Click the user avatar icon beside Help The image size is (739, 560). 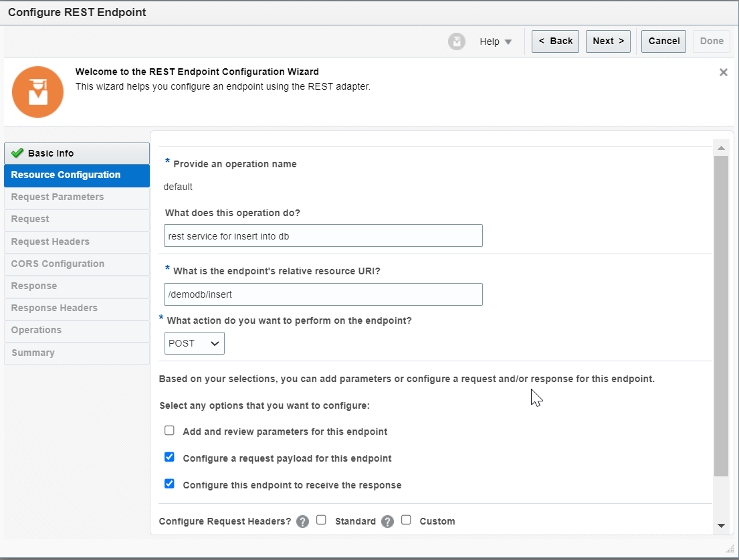[x=457, y=41]
